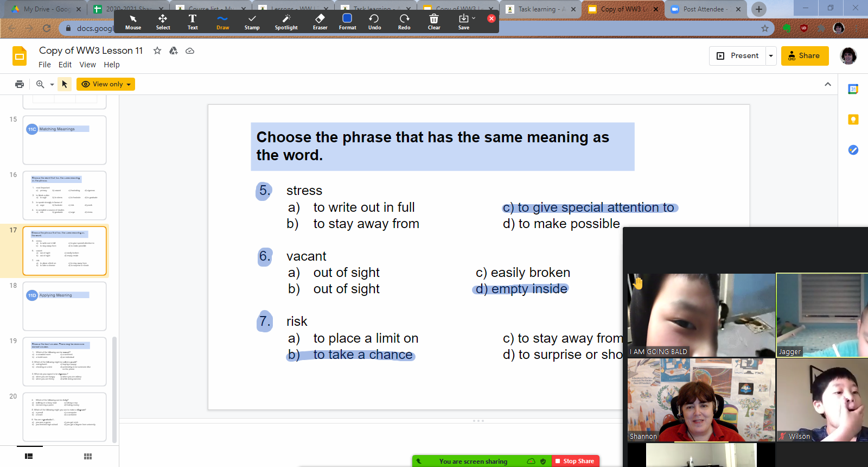Select slide 19 thumbnail
Viewport: 868px width, 467px height.
[x=65, y=362]
